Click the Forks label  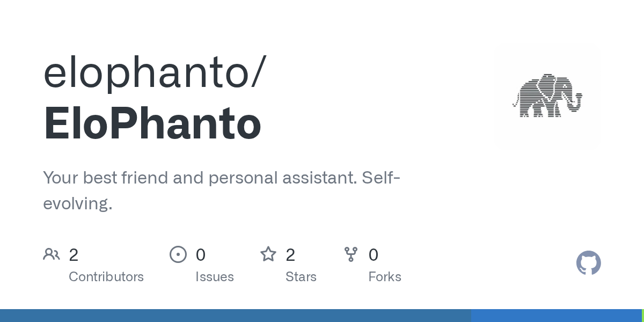click(x=385, y=277)
